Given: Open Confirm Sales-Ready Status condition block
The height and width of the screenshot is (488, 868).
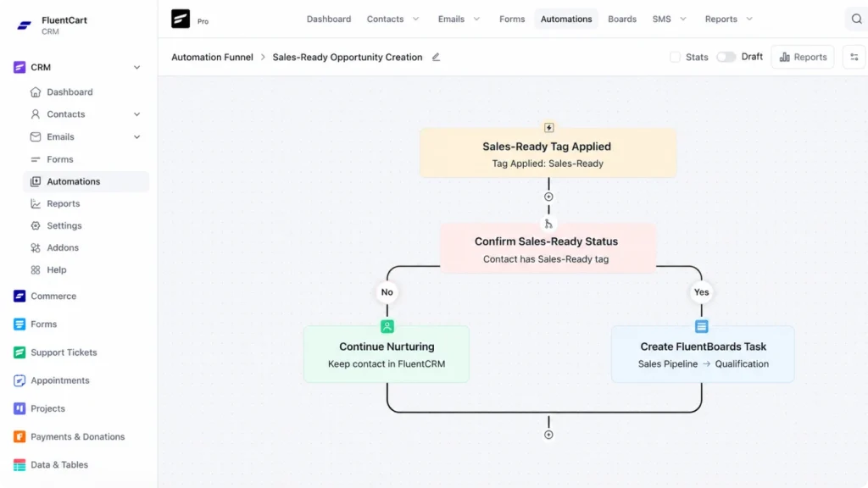Looking at the screenshot, I should point(548,248).
